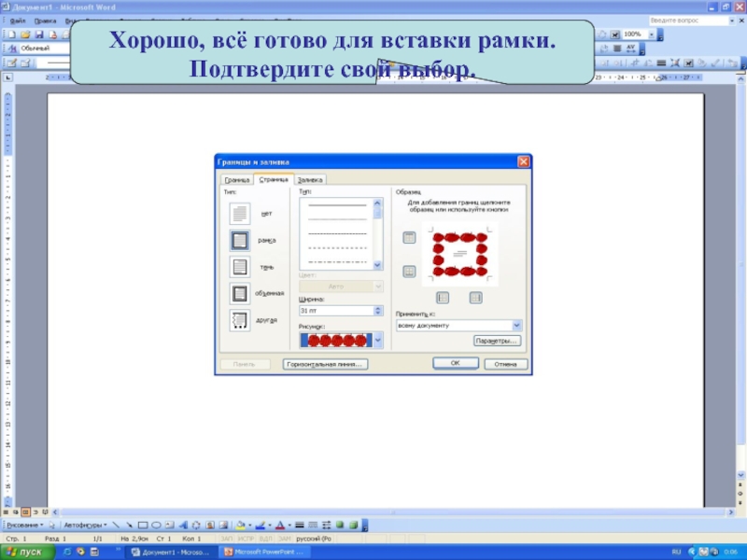The width and height of the screenshot is (747, 560).
Task: Click the Arrow Style icon on the drawing toolbar
Action: tap(326, 525)
